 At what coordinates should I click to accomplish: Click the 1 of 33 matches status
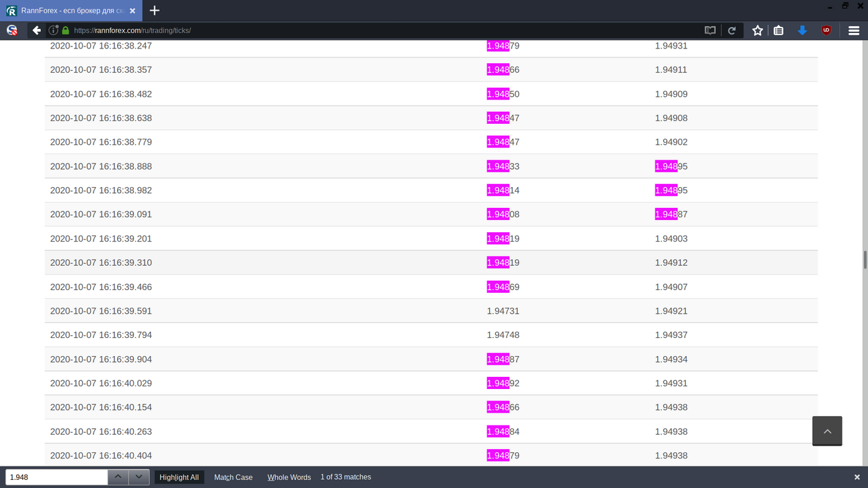pos(346,477)
